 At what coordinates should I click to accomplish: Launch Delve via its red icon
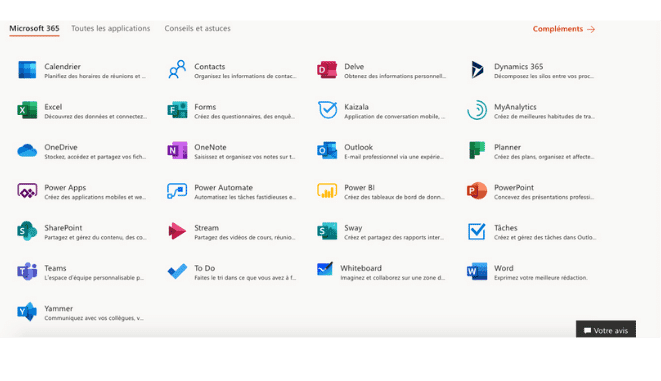(x=327, y=70)
